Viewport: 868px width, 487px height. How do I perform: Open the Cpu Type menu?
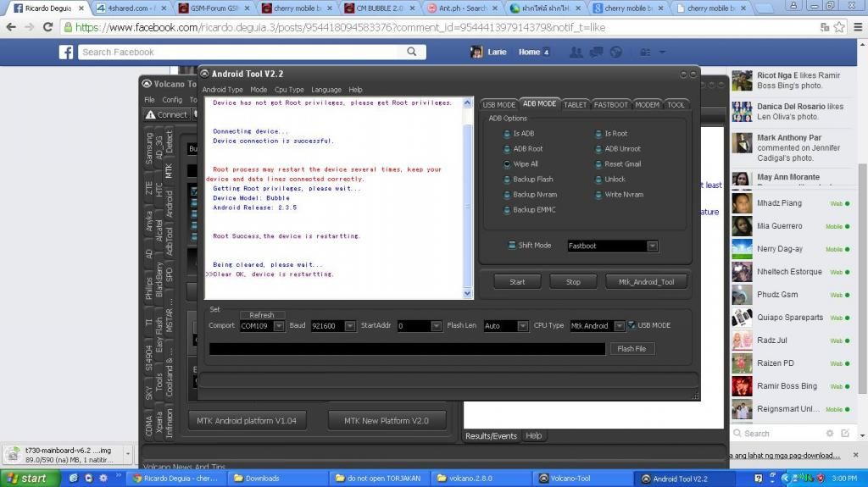(x=289, y=90)
